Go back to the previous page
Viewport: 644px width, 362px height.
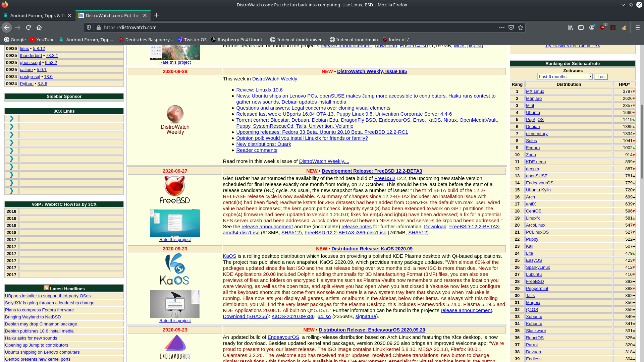point(7,27)
